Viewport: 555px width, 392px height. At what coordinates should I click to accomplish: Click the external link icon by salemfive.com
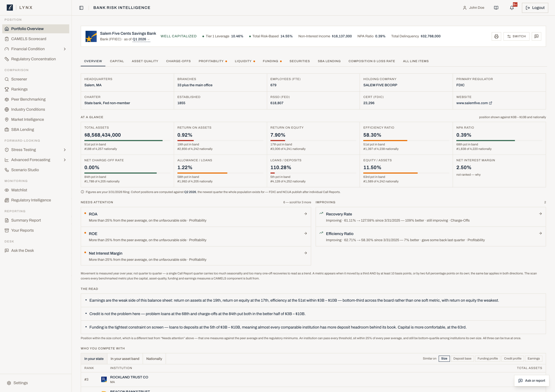[x=491, y=103]
